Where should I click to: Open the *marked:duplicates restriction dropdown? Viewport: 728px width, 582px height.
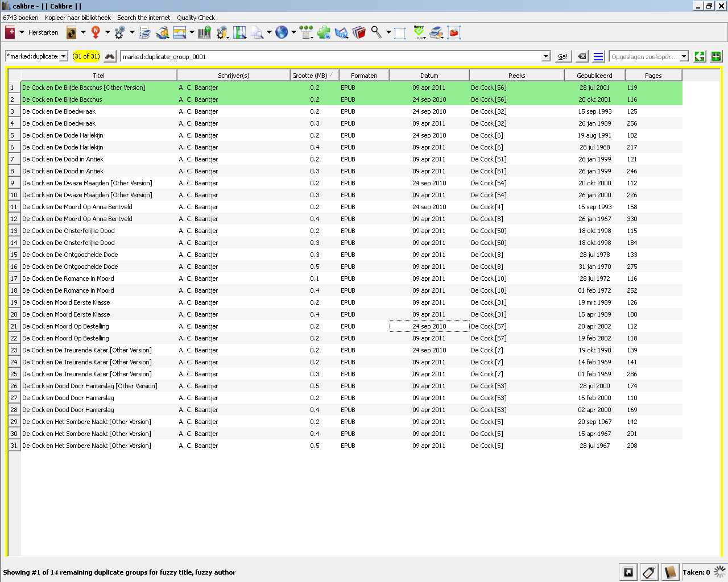tap(63, 56)
